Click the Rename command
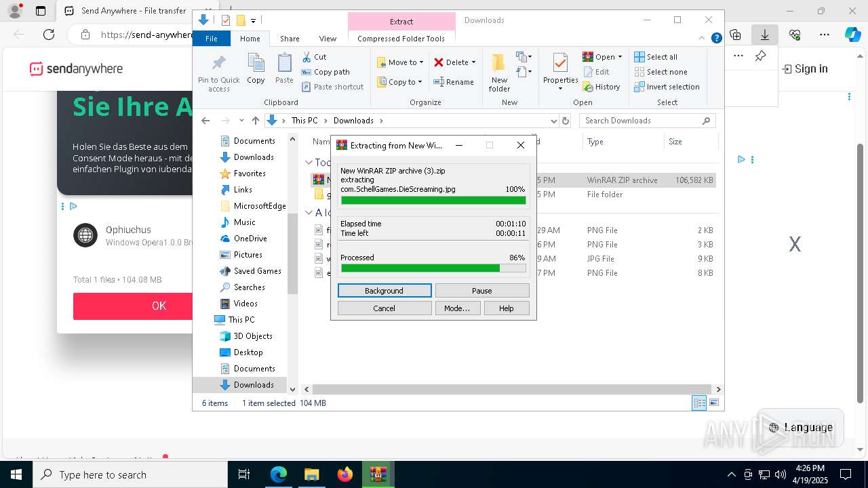 click(454, 82)
